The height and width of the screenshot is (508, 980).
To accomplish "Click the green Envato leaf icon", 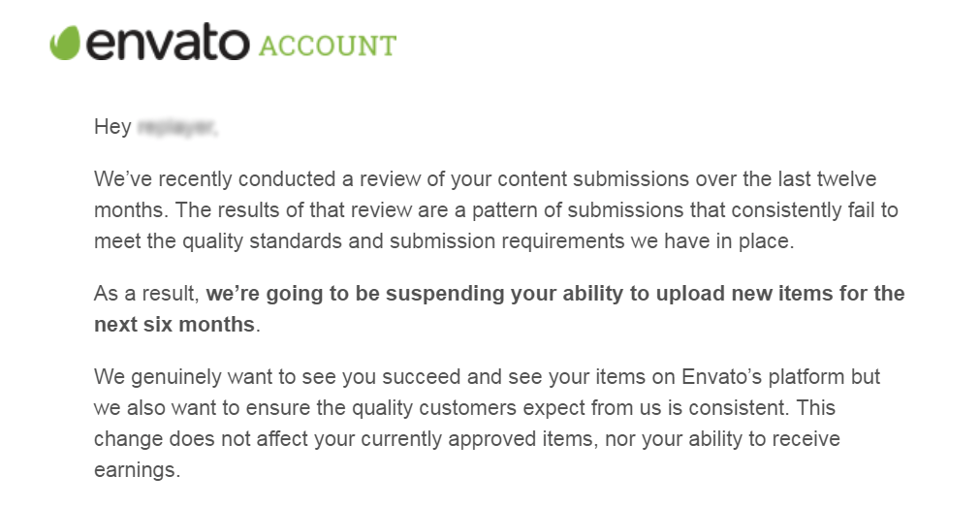I will click(66, 44).
